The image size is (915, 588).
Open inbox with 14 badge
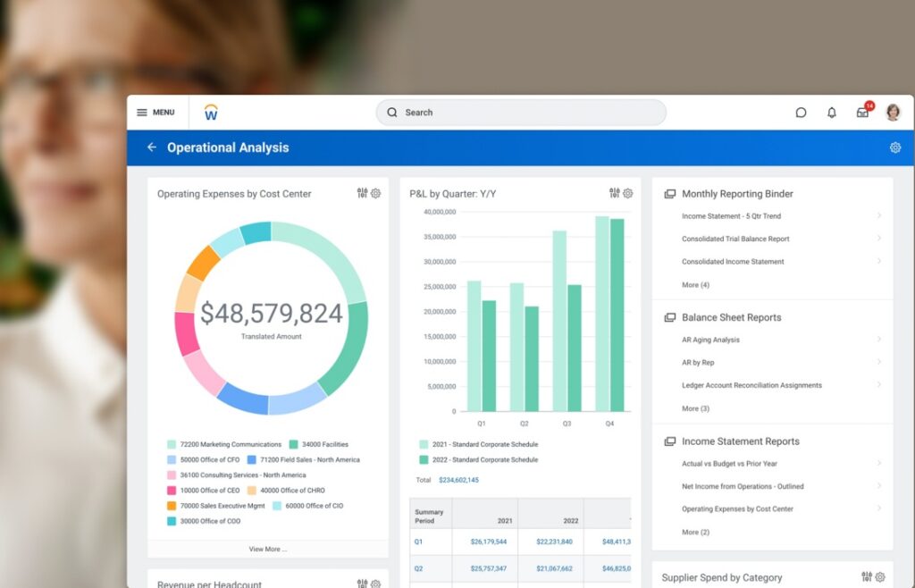[862, 113]
